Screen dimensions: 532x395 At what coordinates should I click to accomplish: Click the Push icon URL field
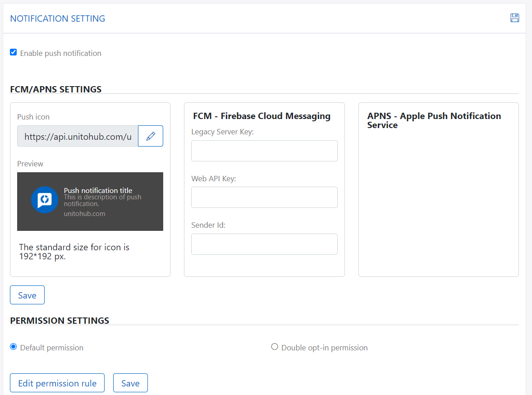click(77, 136)
